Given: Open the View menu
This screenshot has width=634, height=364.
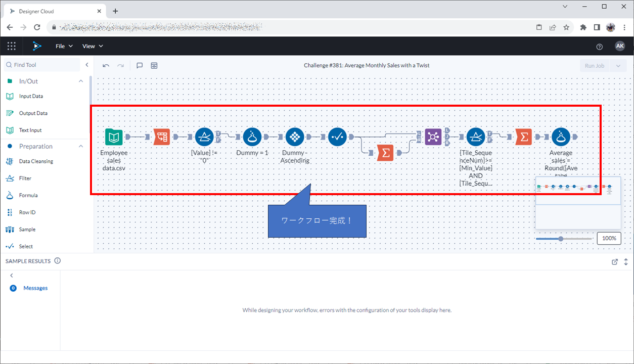Looking at the screenshot, I should pyautogui.click(x=93, y=46).
